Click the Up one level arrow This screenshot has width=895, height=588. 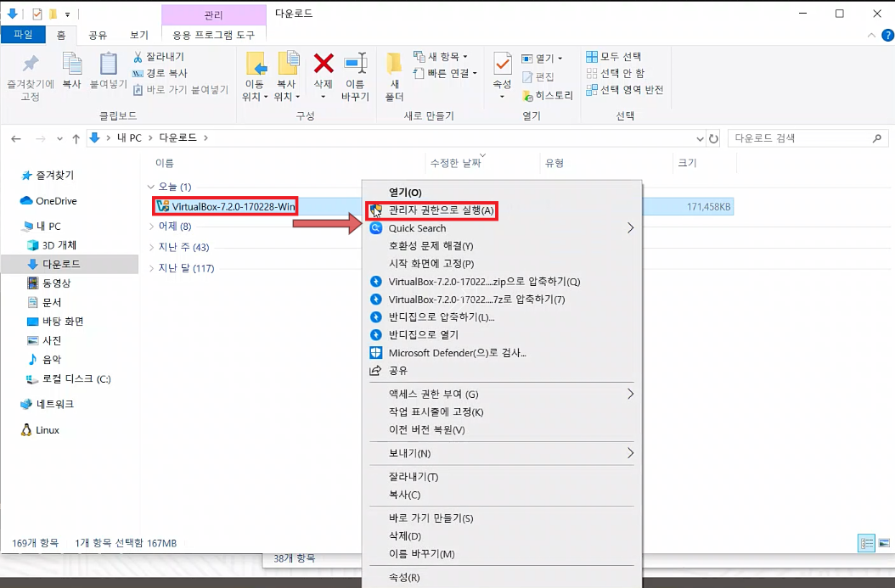click(76, 138)
